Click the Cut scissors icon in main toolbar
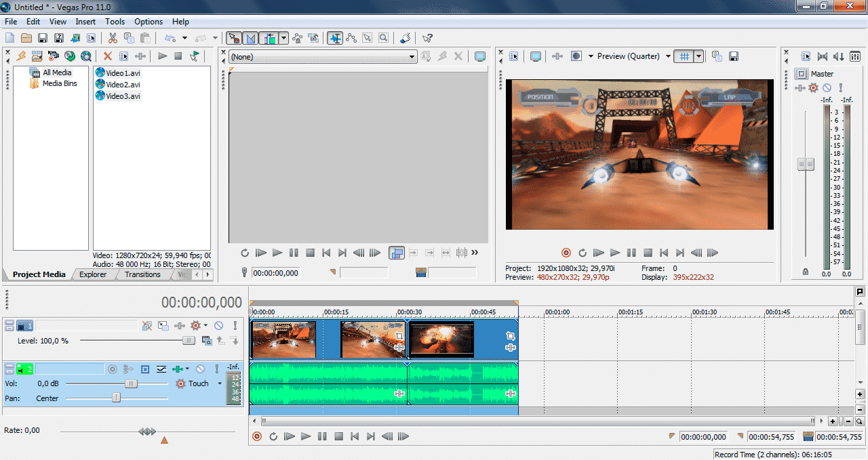Screen dimensions: 868x460 click(x=113, y=39)
